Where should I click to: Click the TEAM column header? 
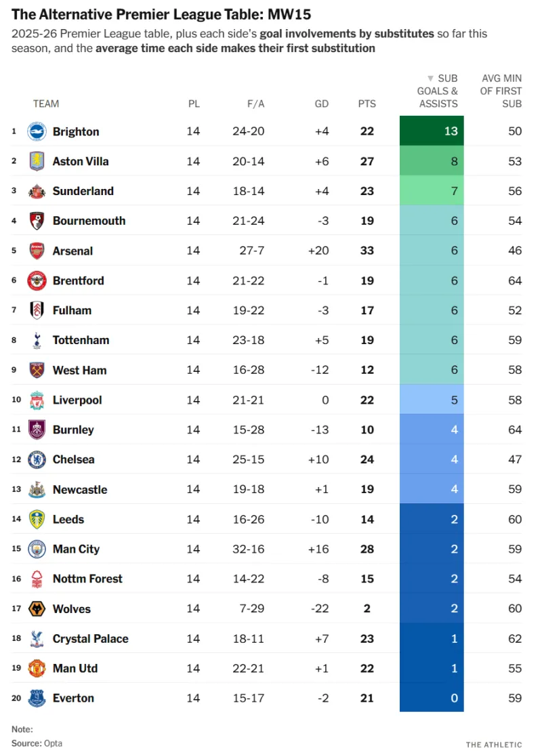[x=45, y=104]
